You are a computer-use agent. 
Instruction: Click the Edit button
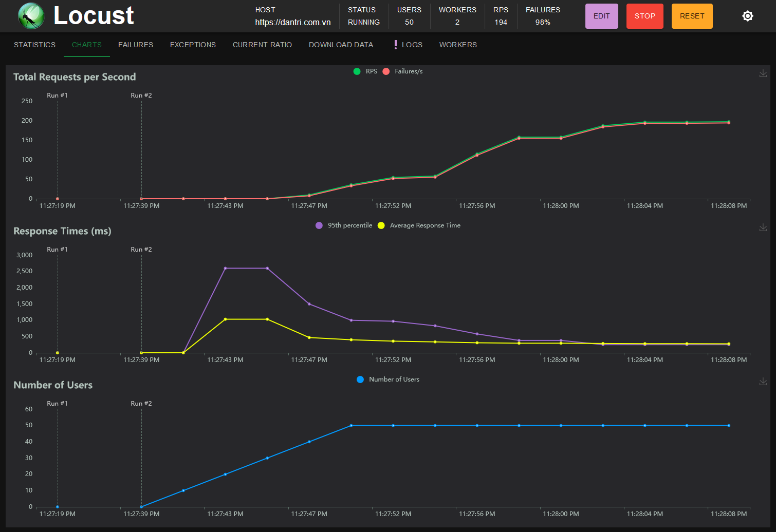(x=602, y=16)
